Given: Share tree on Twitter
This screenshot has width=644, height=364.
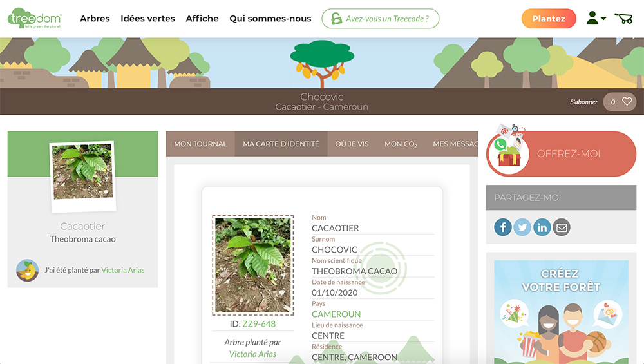Looking at the screenshot, I should click(522, 227).
